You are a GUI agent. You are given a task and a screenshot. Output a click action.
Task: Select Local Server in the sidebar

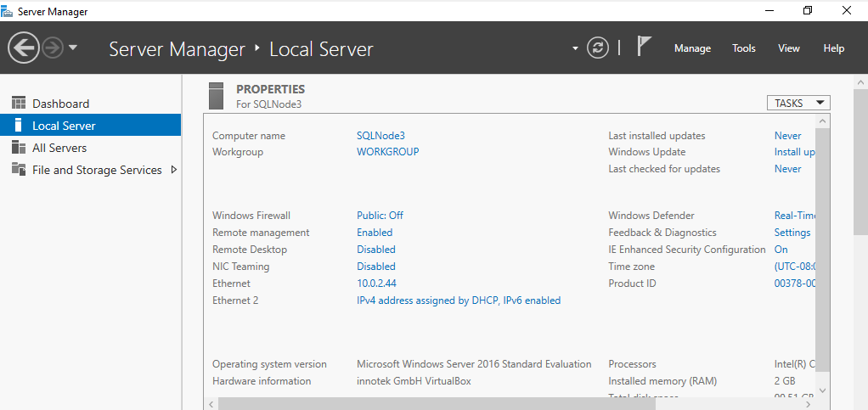(x=64, y=126)
